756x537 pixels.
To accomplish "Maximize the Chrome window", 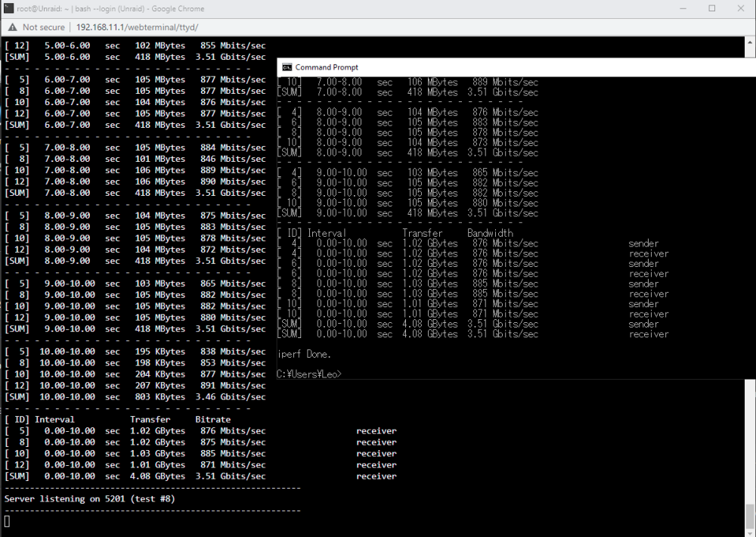I will click(711, 8).
